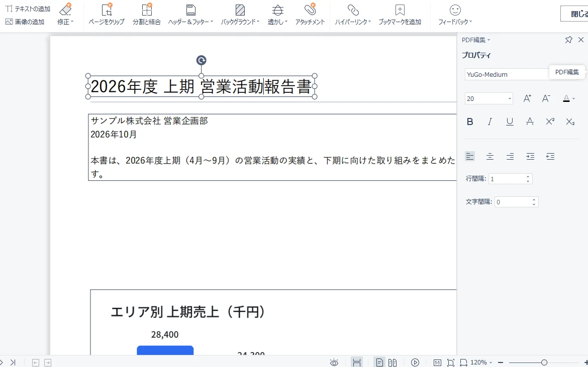Align text right
The image size is (588, 367).
click(510, 157)
